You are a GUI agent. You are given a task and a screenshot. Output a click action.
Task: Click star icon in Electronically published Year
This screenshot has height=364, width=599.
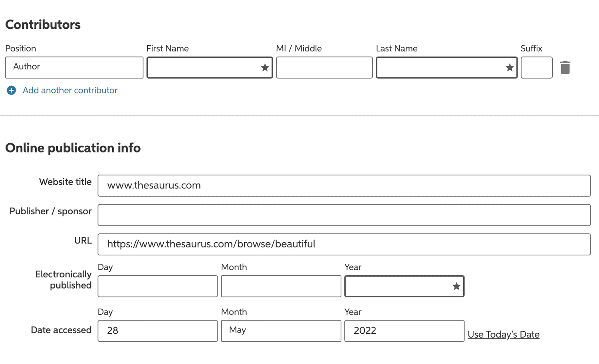coord(456,286)
